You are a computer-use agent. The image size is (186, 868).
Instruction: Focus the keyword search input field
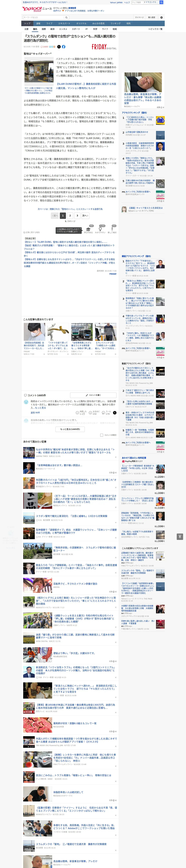[44, 18]
